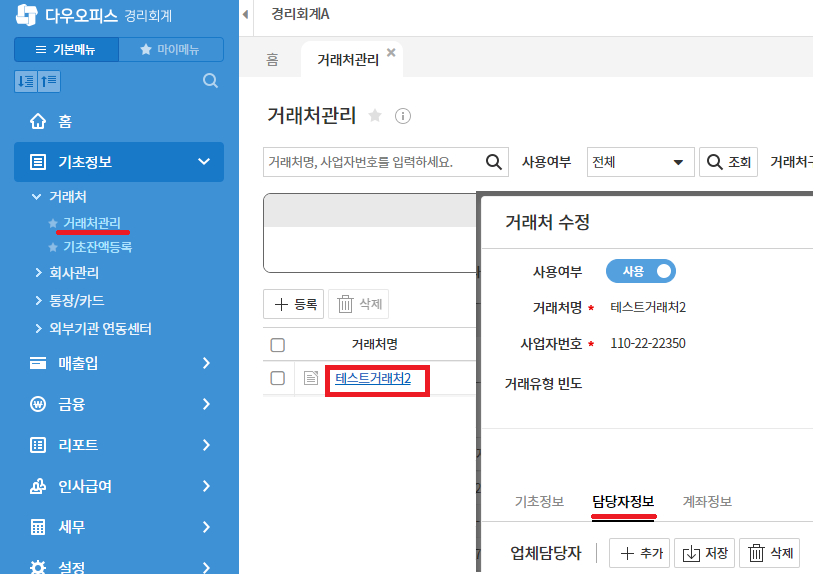This screenshot has height=574, width=815.
Task: Toggle the 사용여부 switch off
Action: click(x=641, y=271)
